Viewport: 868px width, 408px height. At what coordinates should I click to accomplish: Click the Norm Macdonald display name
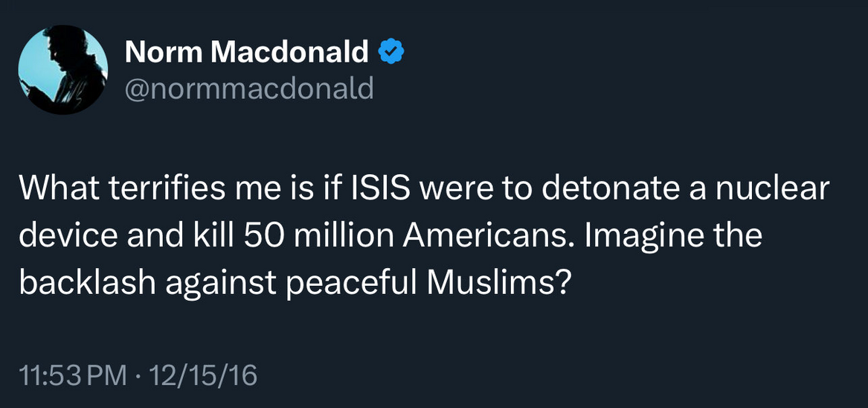[247, 52]
